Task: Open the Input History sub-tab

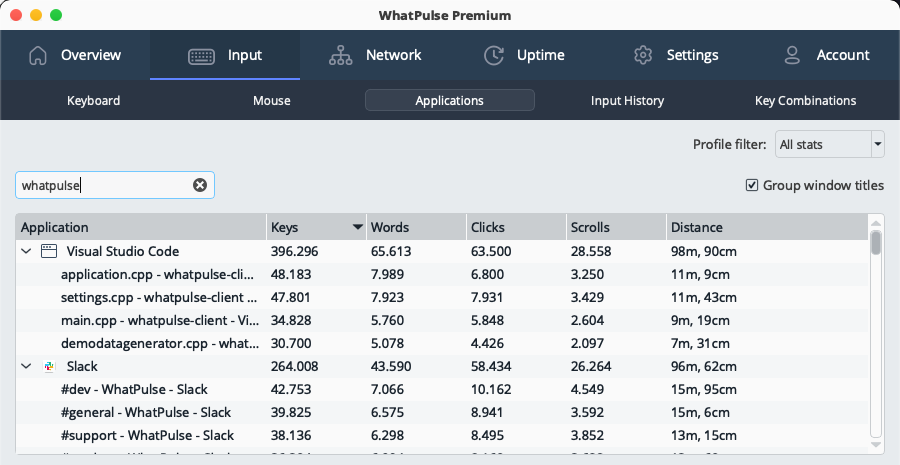Action: coord(627,100)
